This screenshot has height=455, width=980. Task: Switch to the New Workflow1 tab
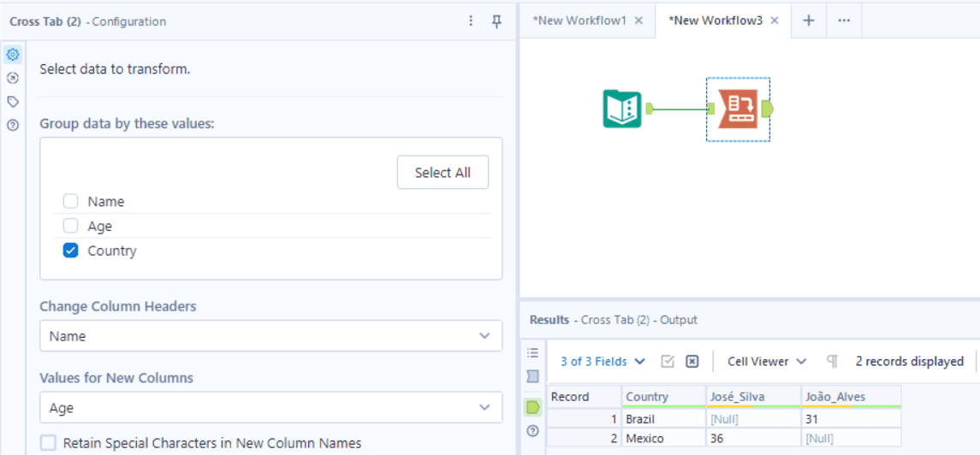pyautogui.click(x=579, y=21)
